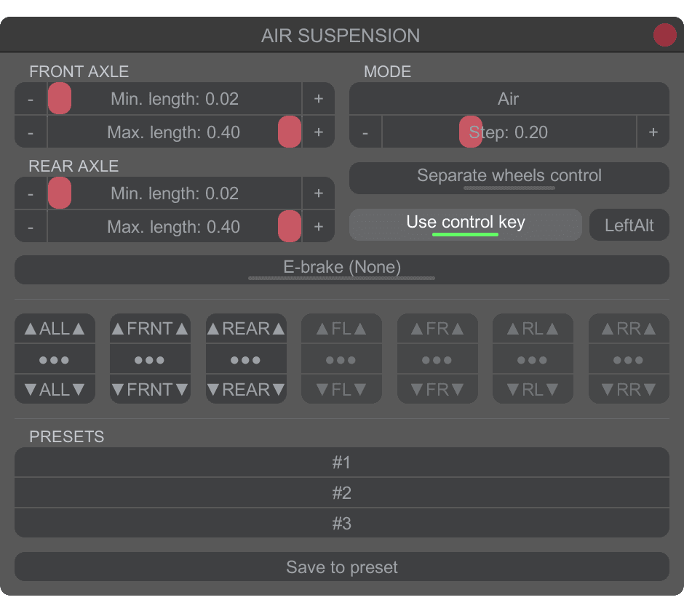
Task: Raise all wheels with ▲ALL▲ button
Action: (x=55, y=329)
